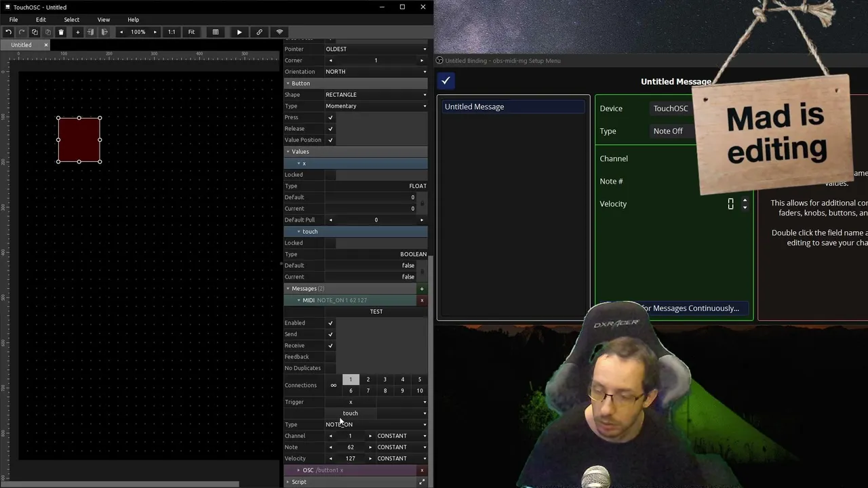Toggle the Receive checkbox
868x488 pixels.
[330, 346]
